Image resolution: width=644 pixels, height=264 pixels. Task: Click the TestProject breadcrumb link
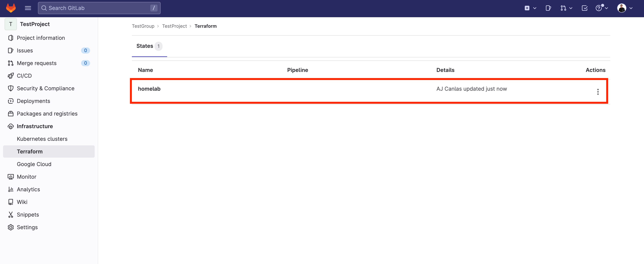[x=174, y=26]
